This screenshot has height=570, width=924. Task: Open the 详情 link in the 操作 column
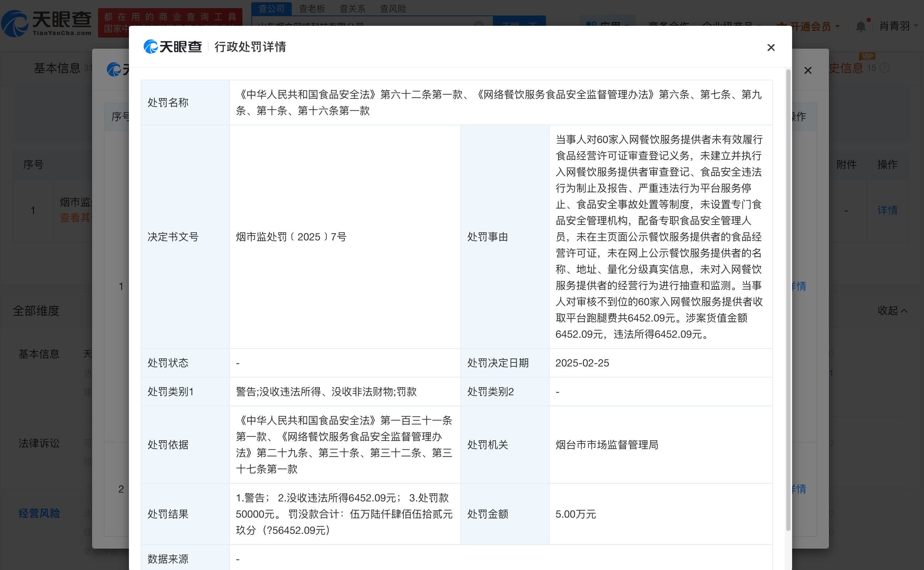(887, 211)
